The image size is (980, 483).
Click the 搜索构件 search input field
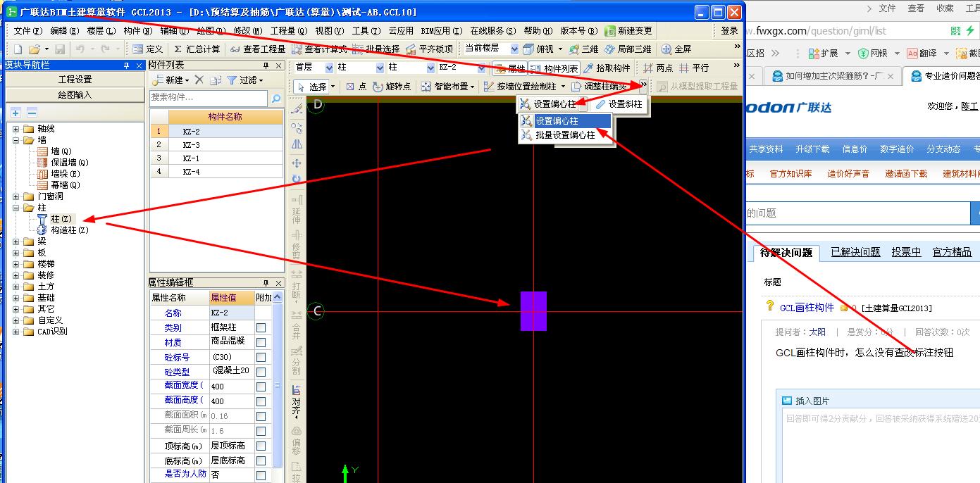click(209, 99)
